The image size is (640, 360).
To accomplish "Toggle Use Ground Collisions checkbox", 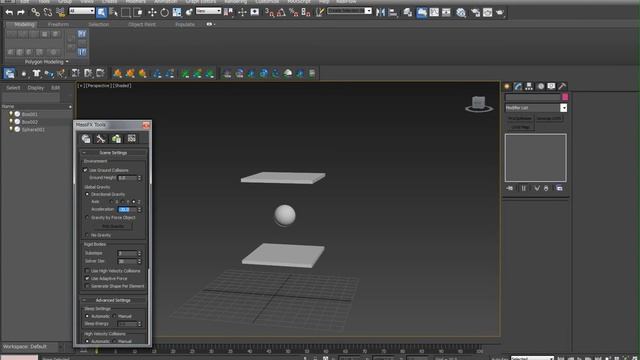I will (x=85, y=170).
